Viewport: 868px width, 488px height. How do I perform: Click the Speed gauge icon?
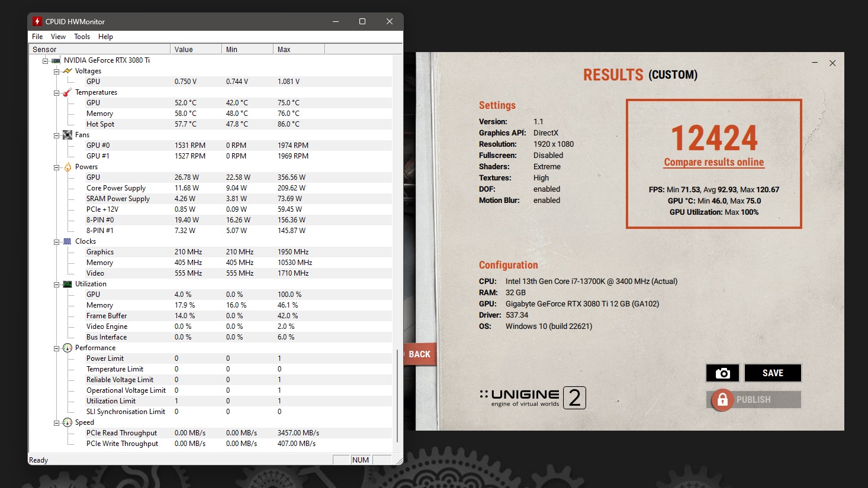[x=67, y=422]
